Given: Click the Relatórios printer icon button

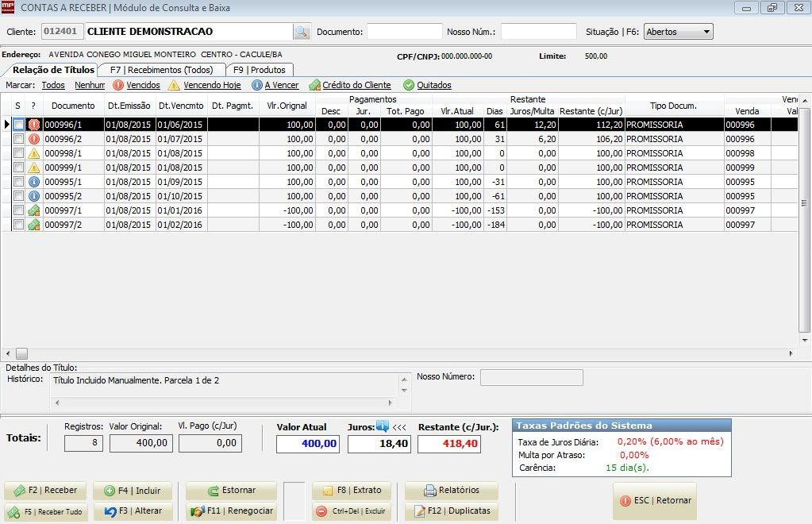Looking at the screenshot, I should (451, 491).
